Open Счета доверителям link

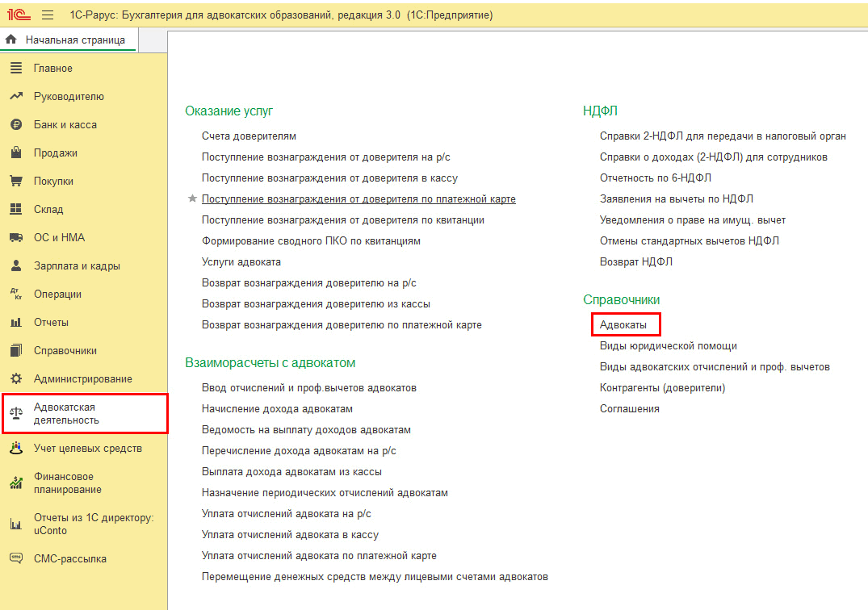(249, 136)
